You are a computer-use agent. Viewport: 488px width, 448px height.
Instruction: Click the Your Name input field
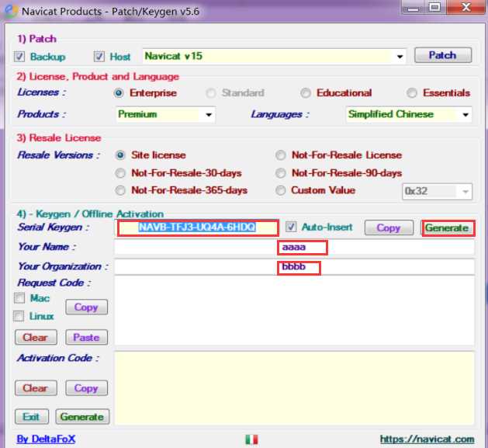[294, 248]
